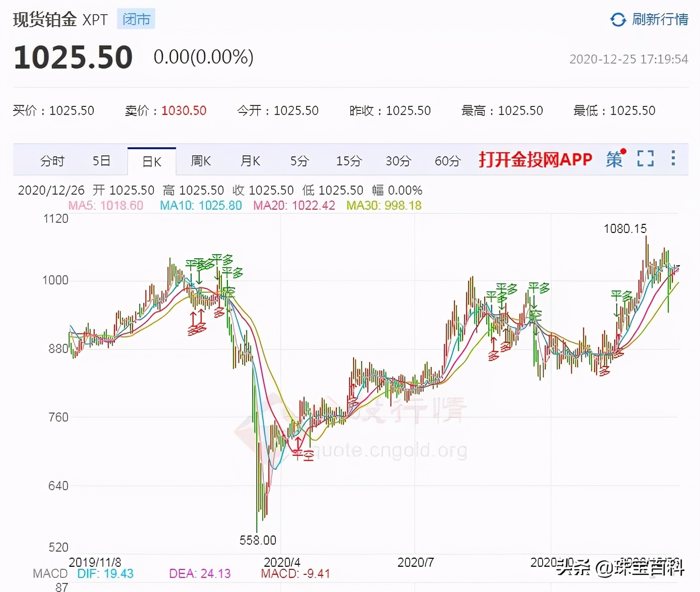This screenshot has width=700, height=592.
Task: Toggle the MA10 moving average line
Action: (200, 205)
